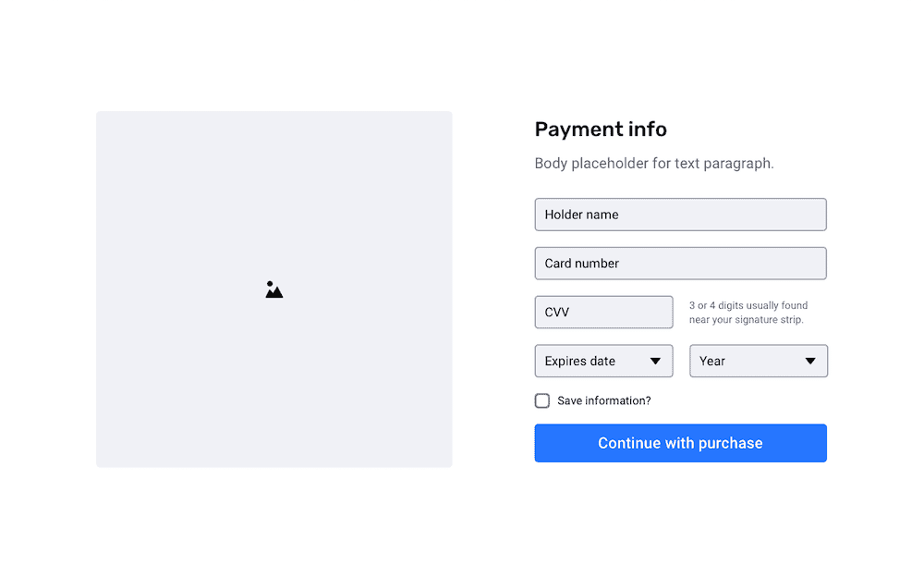The height and width of the screenshot is (578, 924).
Task: Click the Payment info heading
Action: click(x=601, y=129)
